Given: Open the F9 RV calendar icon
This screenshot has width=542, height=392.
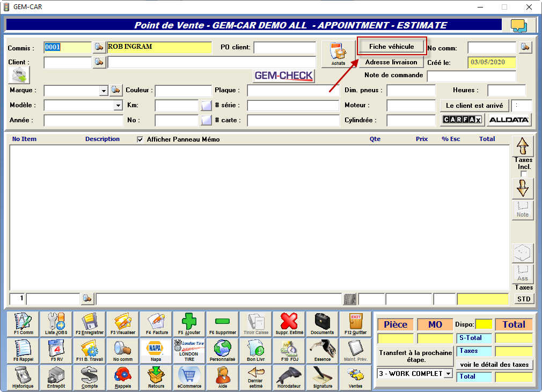Looking at the screenshot, I should click(56, 351).
